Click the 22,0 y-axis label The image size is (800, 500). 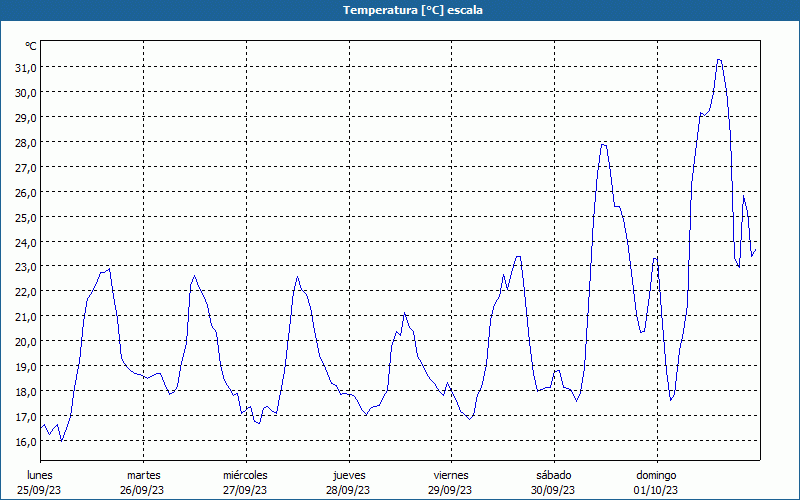point(26,292)
